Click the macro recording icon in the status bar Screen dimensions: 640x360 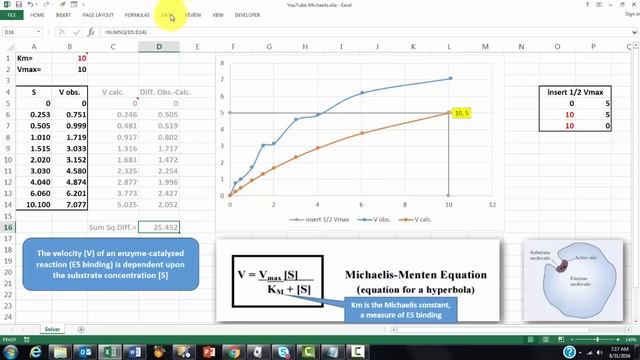27,340
